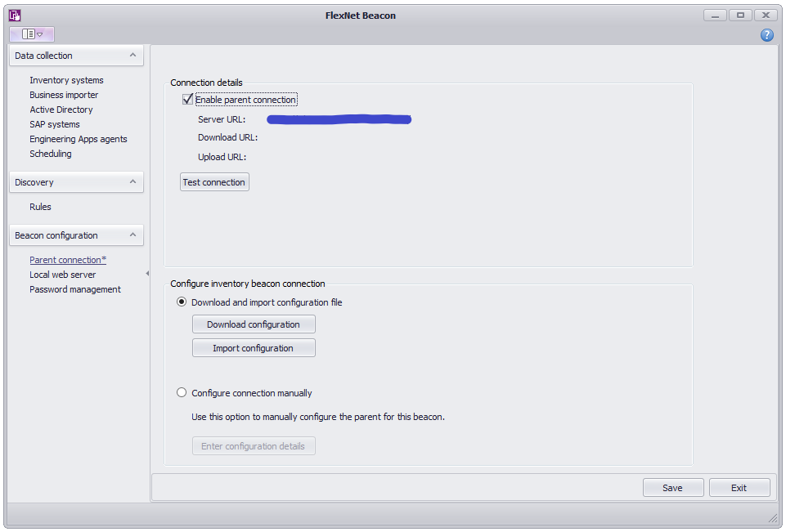Screen dimensions: 786x532
Task: Open the blue Help question mark icon
Action: (767, 34)
